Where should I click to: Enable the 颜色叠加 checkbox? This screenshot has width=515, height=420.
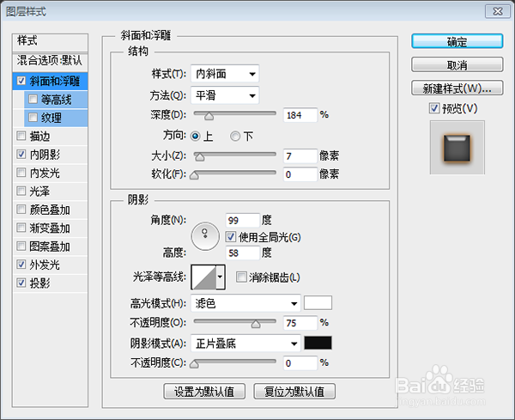(x=21, y=210)
